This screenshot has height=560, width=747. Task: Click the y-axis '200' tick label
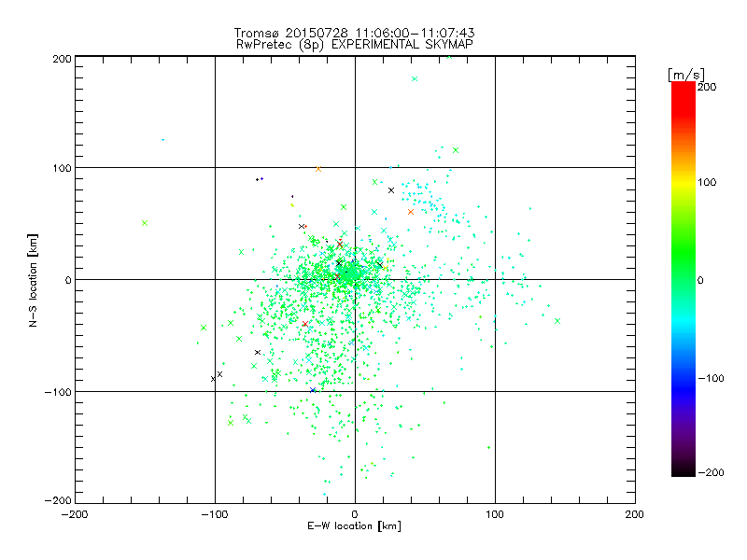[62, 59]
